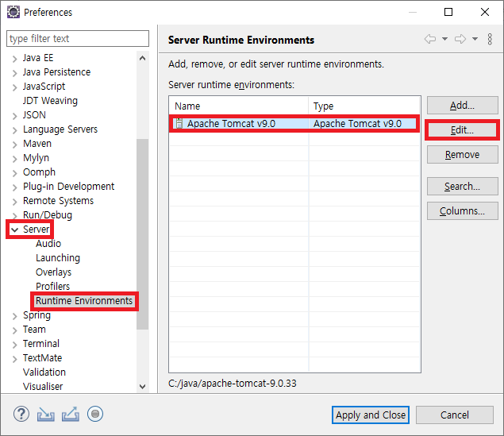Screen dimensions: 504x436
Task: Click the tree scrollbar down arrow
Action: (142, 386)
